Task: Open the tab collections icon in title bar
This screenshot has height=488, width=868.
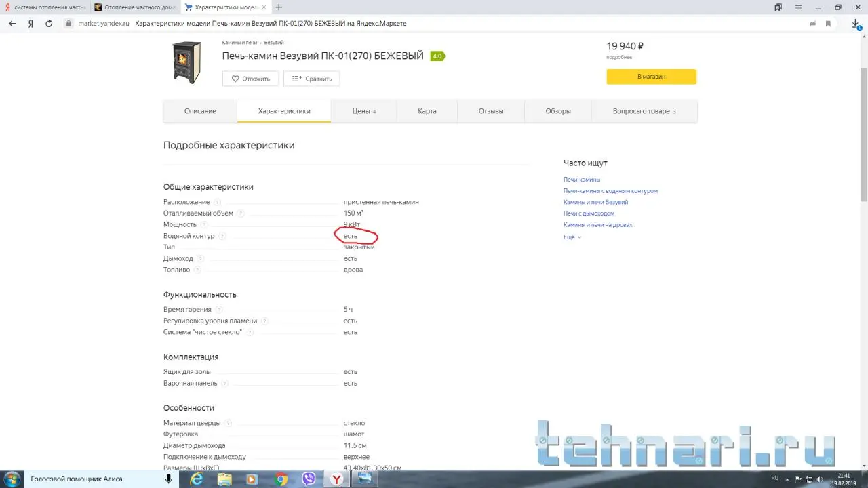Action: (778, 7)
